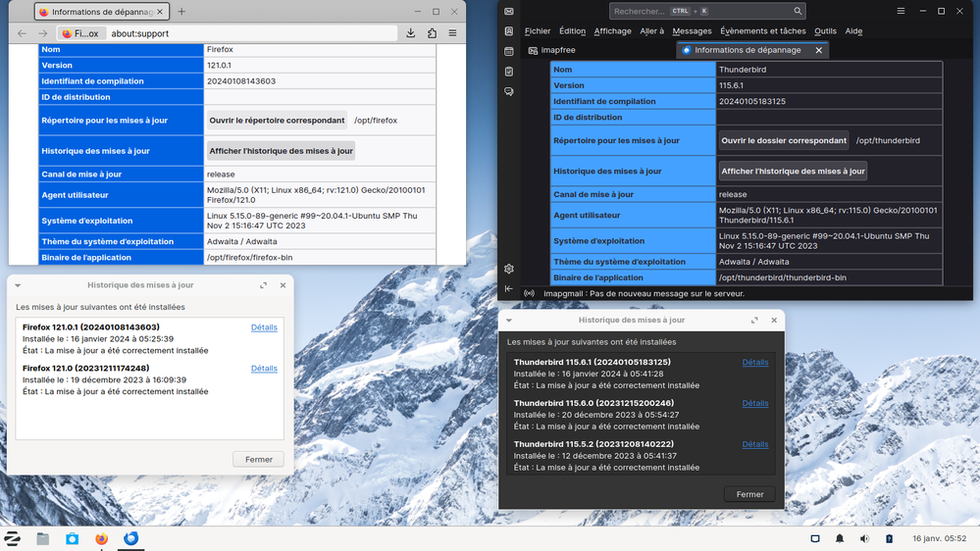
Task: Open Firefox update dialog window menu arrow
Action: click(18, 285)
